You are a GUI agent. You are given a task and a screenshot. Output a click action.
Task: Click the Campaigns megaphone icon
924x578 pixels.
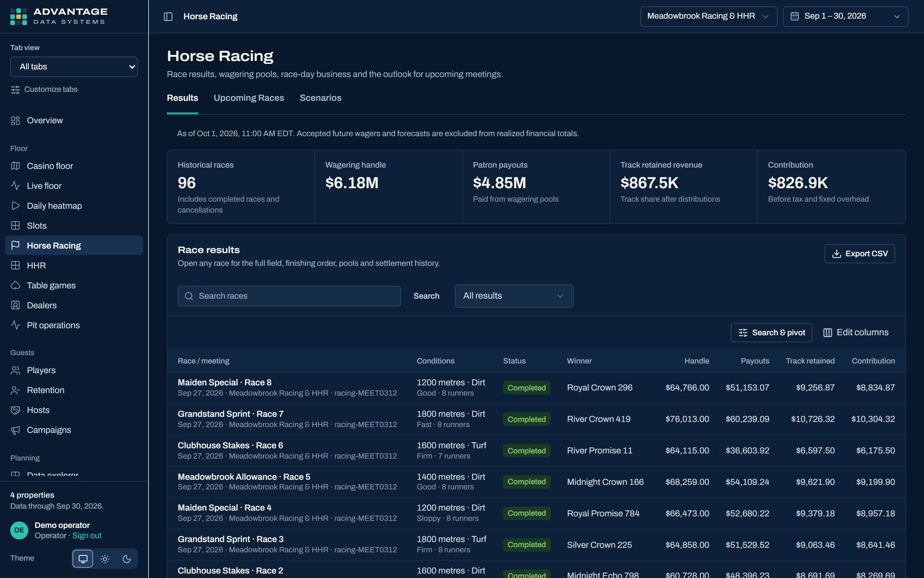(15, 430)
